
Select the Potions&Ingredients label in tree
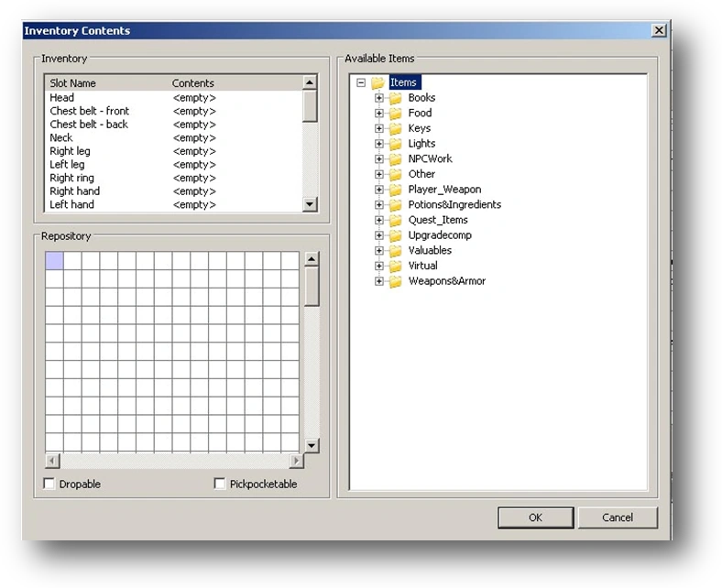454,205
